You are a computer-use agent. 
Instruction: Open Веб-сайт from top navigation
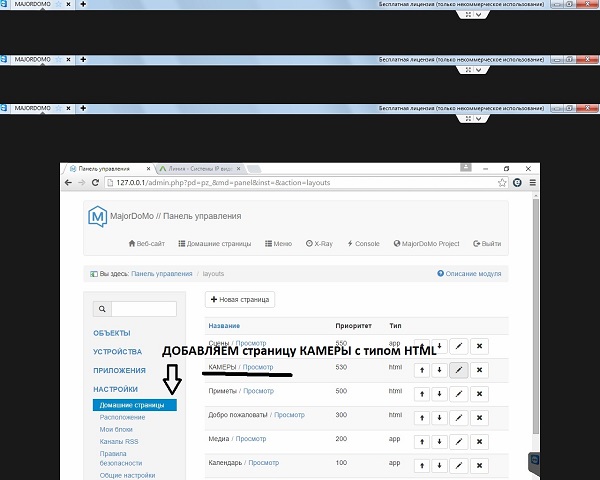click(147, 243)
